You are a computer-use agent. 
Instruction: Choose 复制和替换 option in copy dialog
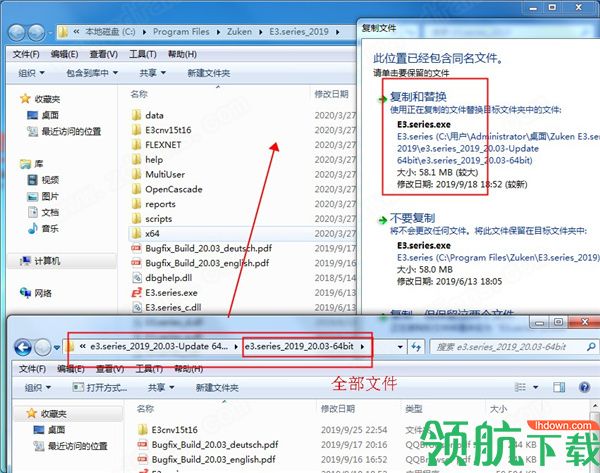418,96
